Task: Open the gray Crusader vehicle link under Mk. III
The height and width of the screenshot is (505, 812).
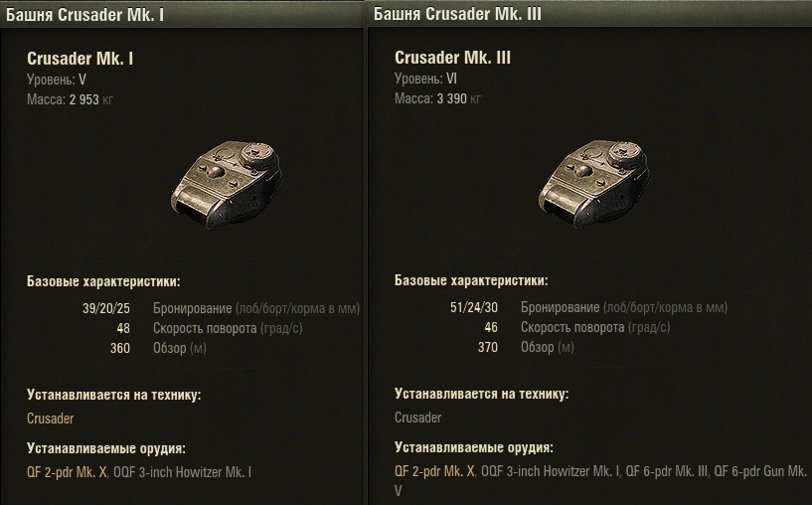Action: tap(417, 419)
